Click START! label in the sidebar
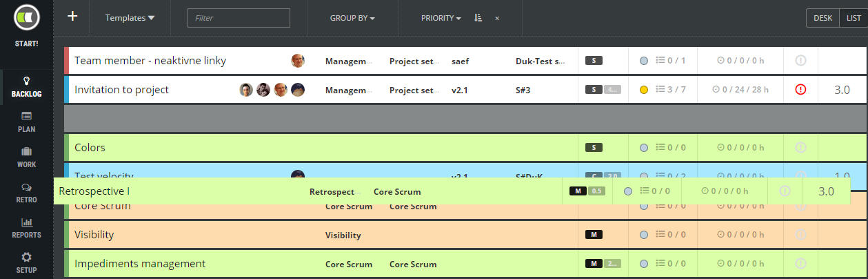Image resolution: width=868 pixels, height=279 pixels. point(26,44)
